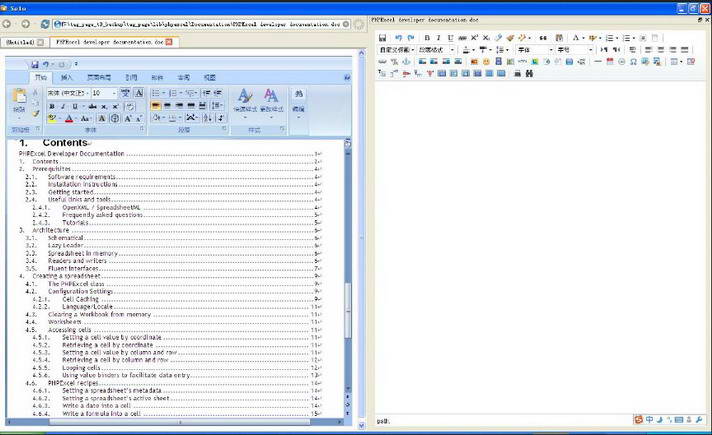Toggle Bold in the right editor toolbar
This screenshot has height=435, width=712.
[x=427, y=38]
